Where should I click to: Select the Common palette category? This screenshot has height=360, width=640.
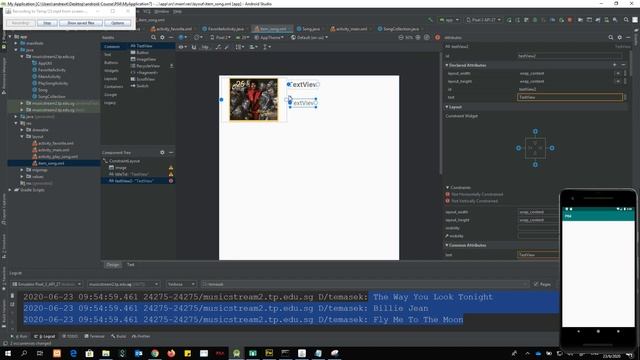(111, 47)
